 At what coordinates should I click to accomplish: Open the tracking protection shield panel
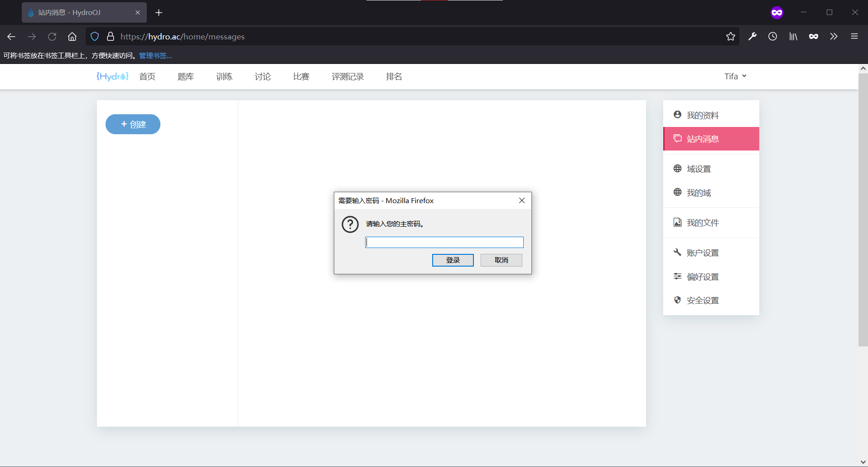coord(94,37)
